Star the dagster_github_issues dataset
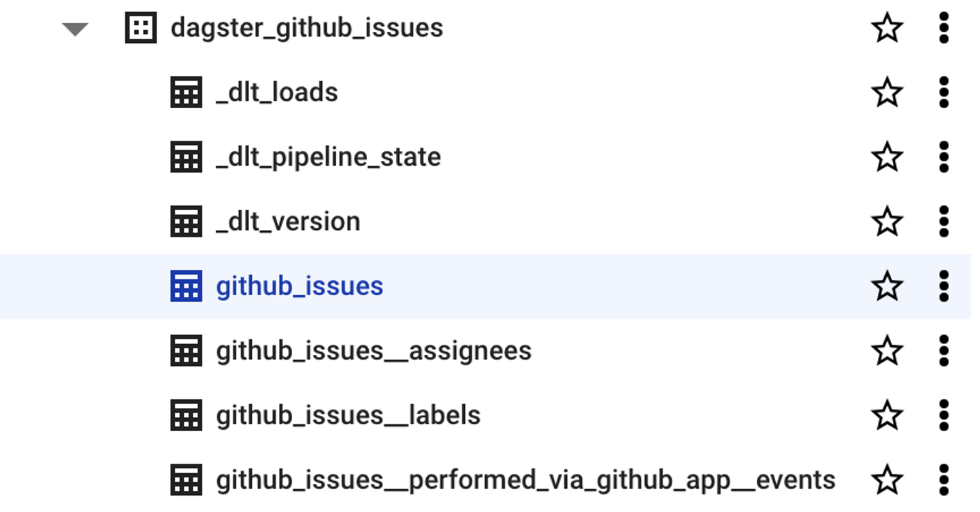980x512 pixels. pos(887,29)
